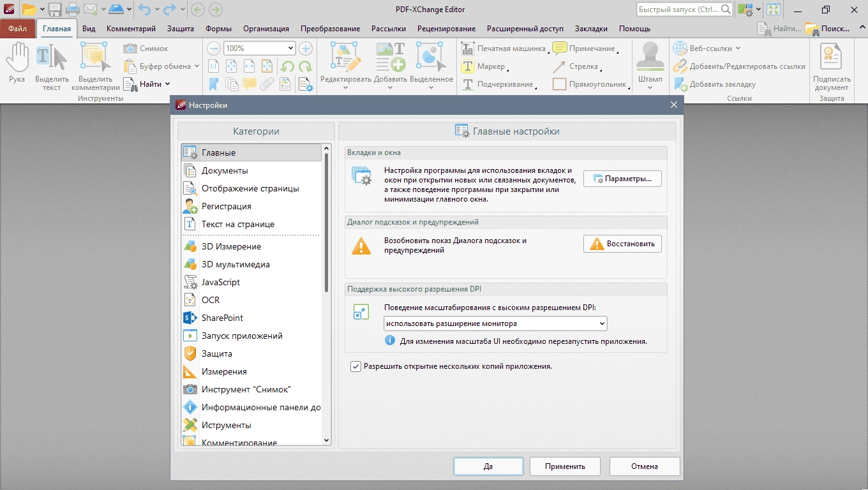Switch to the Комментарий tab

[131, 29]
